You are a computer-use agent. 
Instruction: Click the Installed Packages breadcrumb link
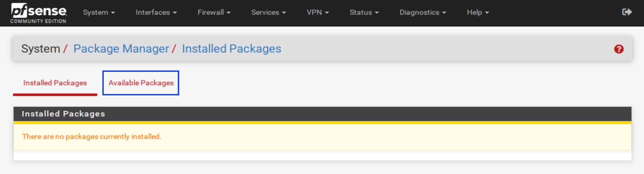click(x=232, y=49)
